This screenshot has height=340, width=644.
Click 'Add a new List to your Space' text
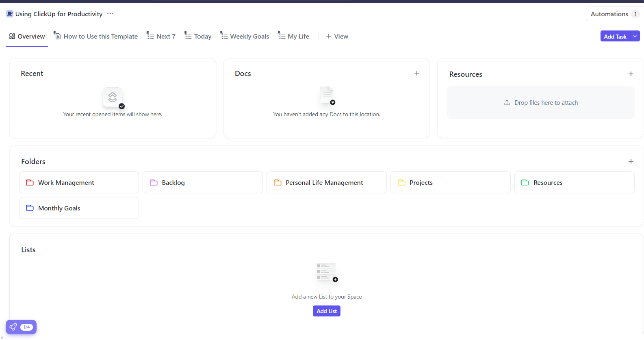tap(327, 297)
